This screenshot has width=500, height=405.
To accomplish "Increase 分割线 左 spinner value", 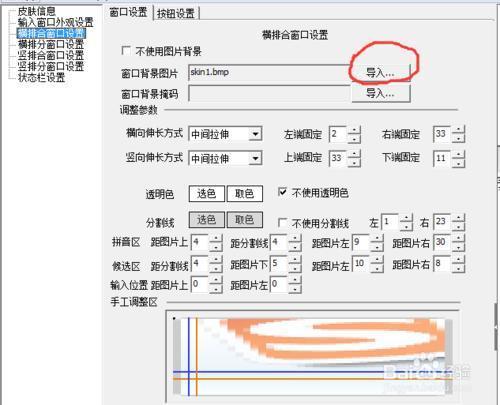I will (406, 218).
